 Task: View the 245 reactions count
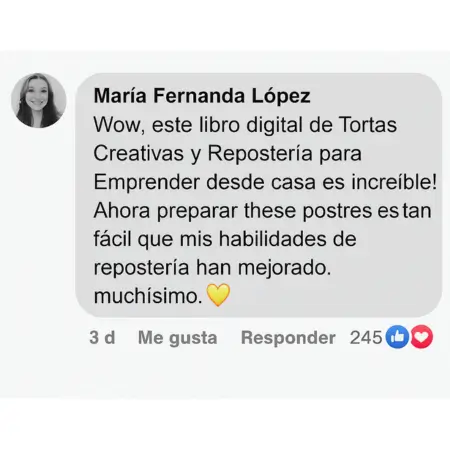point(366,337)
